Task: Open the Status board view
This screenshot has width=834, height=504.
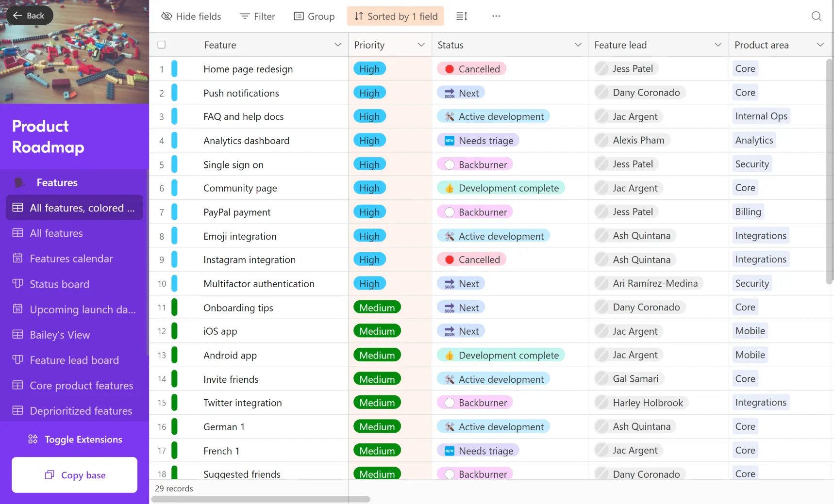Action: click(59, 284)
